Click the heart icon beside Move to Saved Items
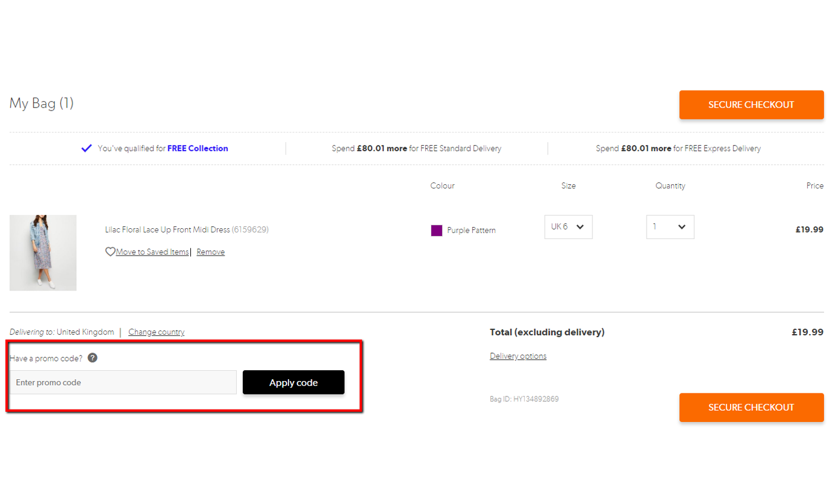The image size is (840, 504). coord(110,252)
